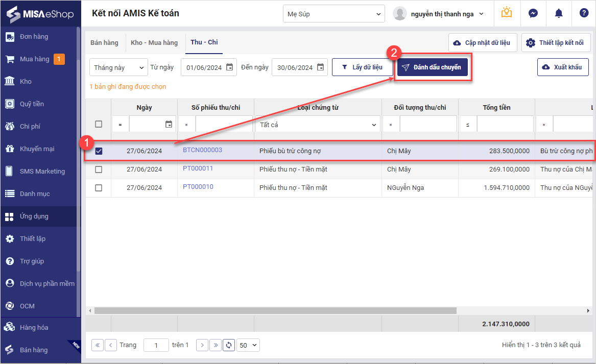The image size is (596, 364).
Task: Open Dịch vụ phần mềm user icon
Action: 10,283
